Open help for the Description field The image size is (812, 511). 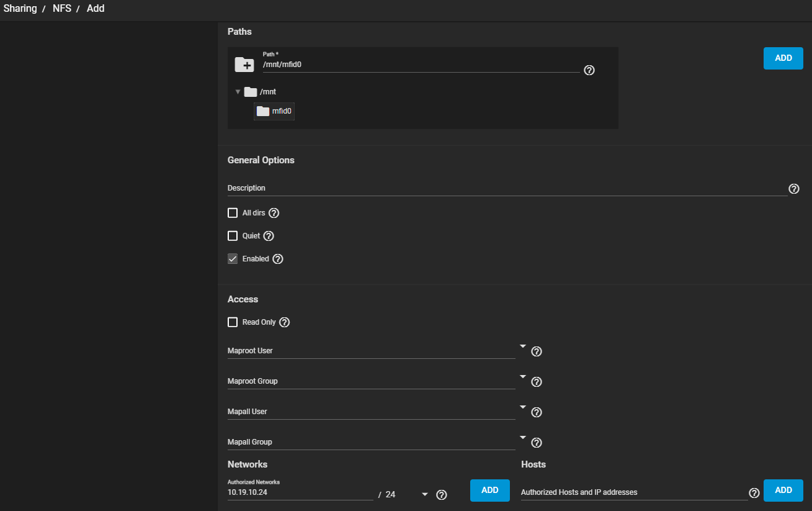tap(793, 189)
